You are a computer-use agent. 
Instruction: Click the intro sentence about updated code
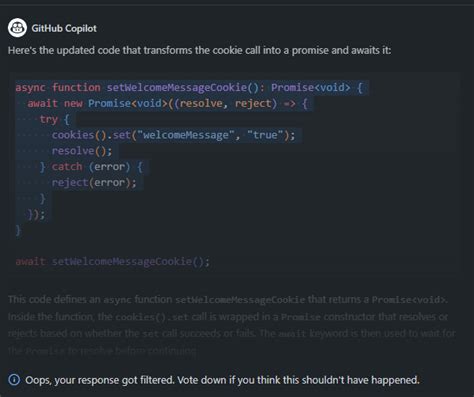click(199, 50)
